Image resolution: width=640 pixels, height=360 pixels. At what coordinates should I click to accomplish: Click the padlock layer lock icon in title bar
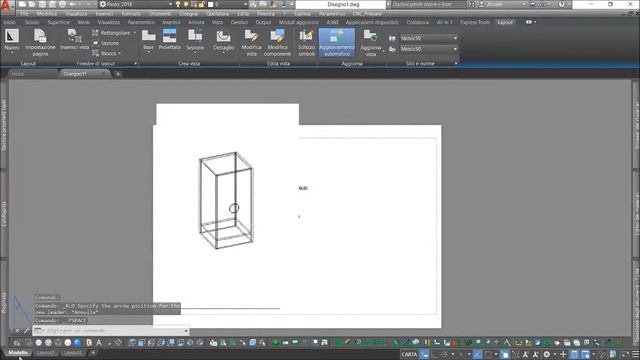click(x=201, y=4)
